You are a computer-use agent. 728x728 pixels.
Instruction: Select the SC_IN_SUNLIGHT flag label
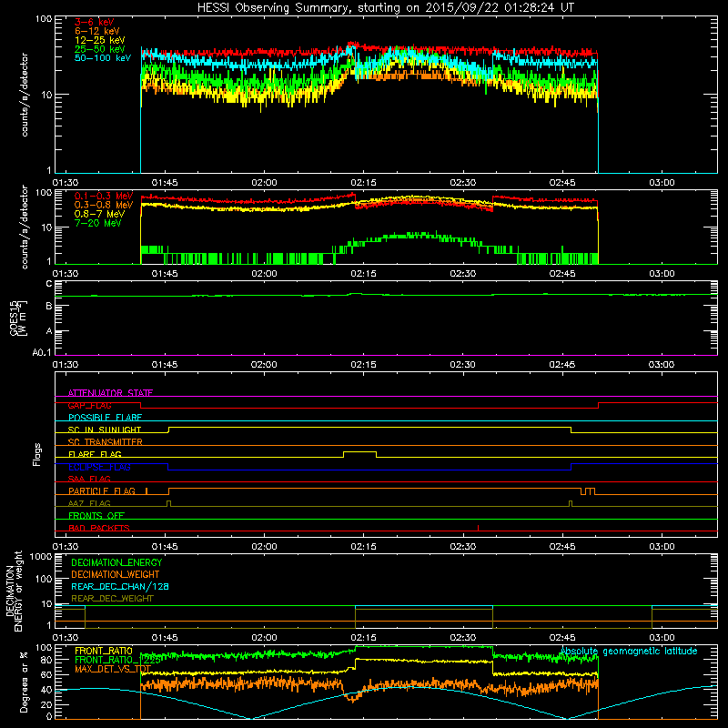pos(105,430)
